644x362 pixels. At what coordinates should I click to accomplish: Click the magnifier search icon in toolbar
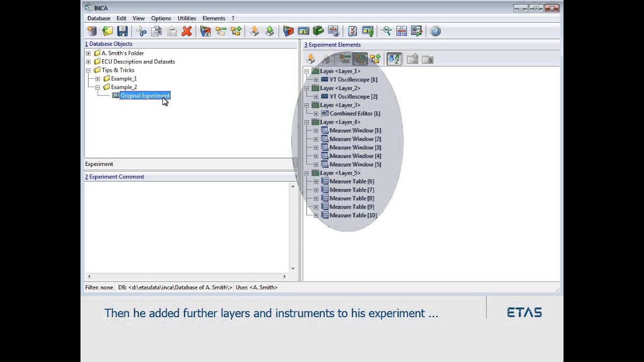(386, 31)
